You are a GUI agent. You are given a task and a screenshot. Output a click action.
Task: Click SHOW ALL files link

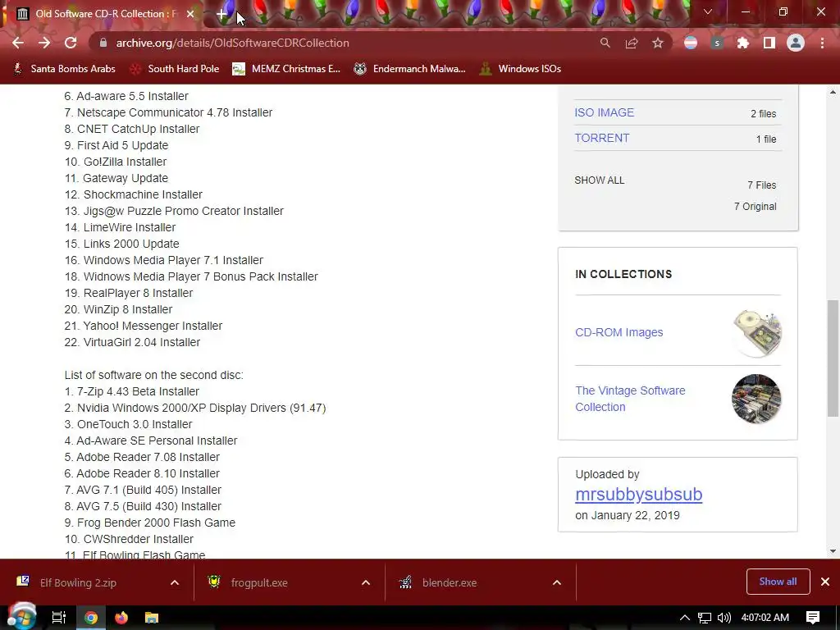point(600,180)
